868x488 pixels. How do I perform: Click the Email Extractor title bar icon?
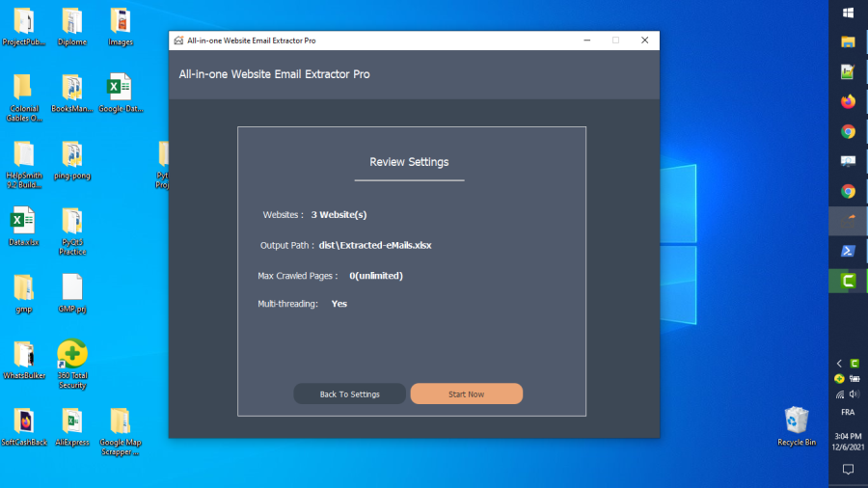[x=178, y=41]
